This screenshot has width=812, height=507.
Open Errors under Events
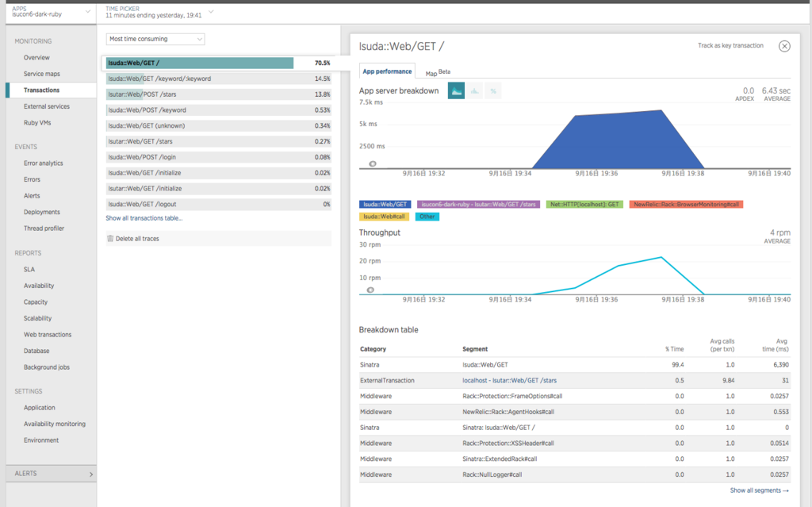click(32, 179)
